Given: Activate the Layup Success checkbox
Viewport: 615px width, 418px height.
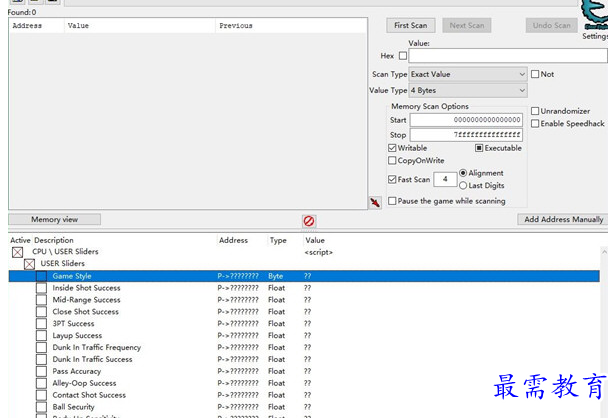Looking at the screenshot, I should pyautogui.click(x=41, y=336).
